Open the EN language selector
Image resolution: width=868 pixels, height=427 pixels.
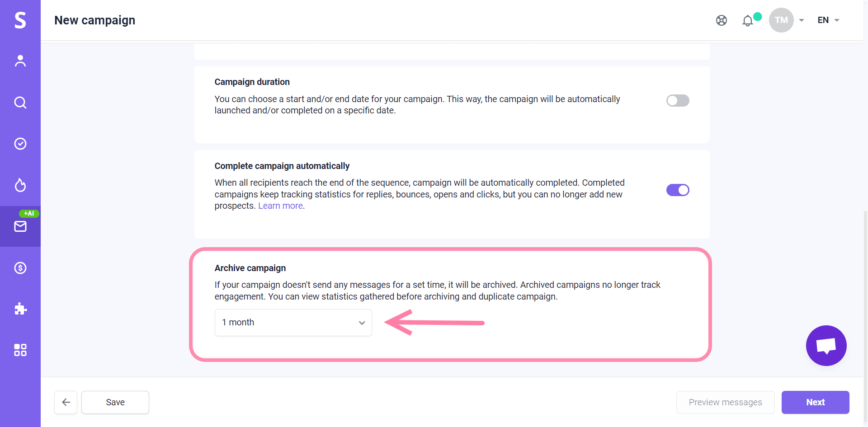tap(828, 20)
